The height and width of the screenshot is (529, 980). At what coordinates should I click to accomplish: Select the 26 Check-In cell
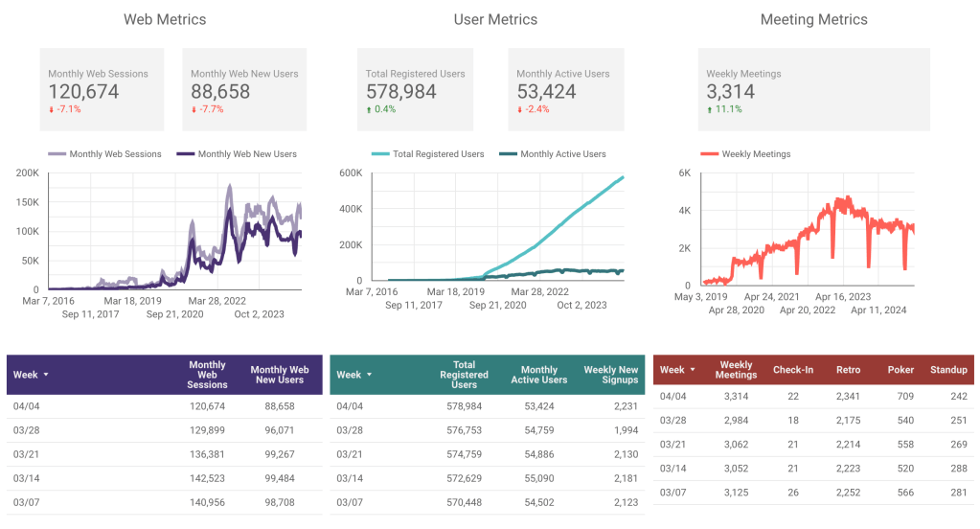click(793, 493)
